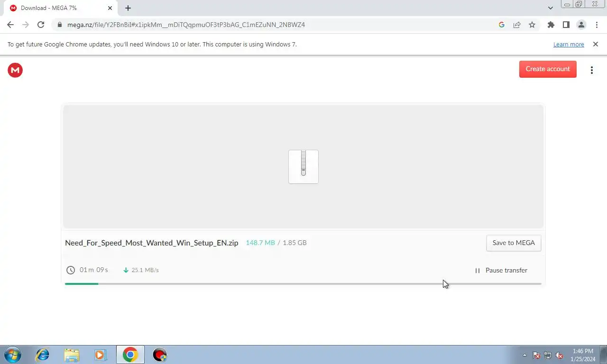The height and width of the screenshot is (364, 607).
Task: Show hidden tray icons
Action: 524,355
